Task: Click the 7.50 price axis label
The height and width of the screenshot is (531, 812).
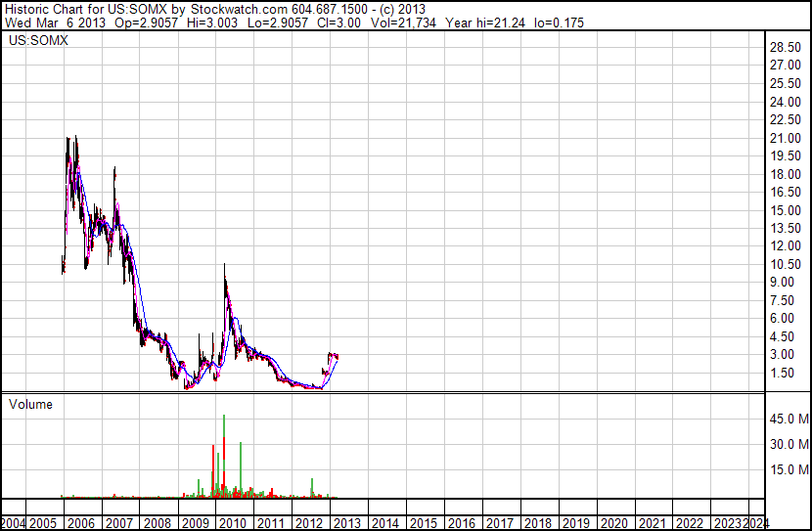Action: pyautogui.click(x=782, y=300)
